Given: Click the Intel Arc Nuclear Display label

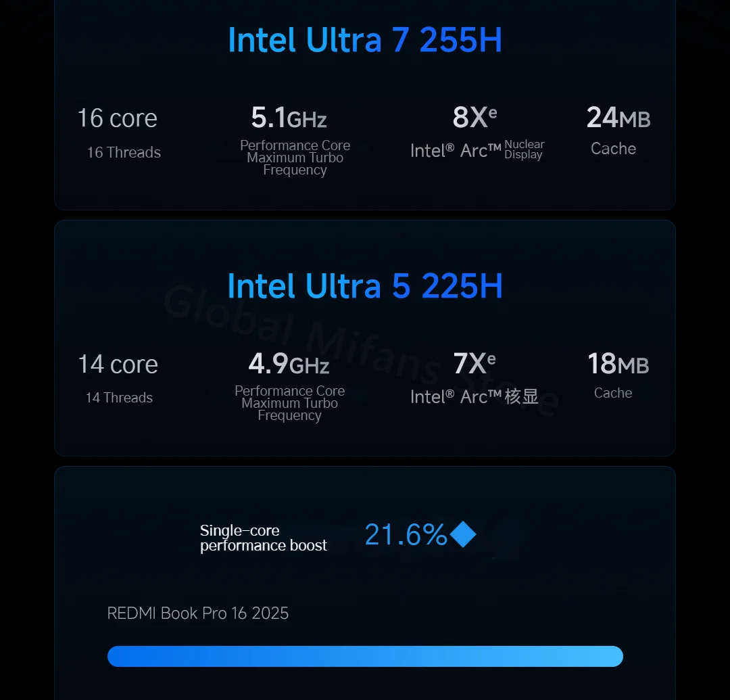Looking at the screenshot, I should (x=477, y=150).
